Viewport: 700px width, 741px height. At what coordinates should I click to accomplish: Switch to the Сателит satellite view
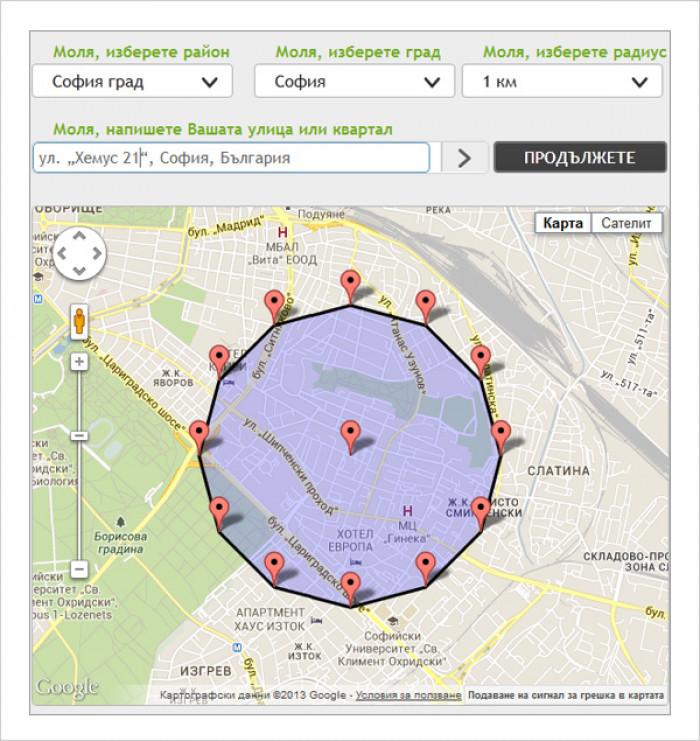click(x=627, y=223)
